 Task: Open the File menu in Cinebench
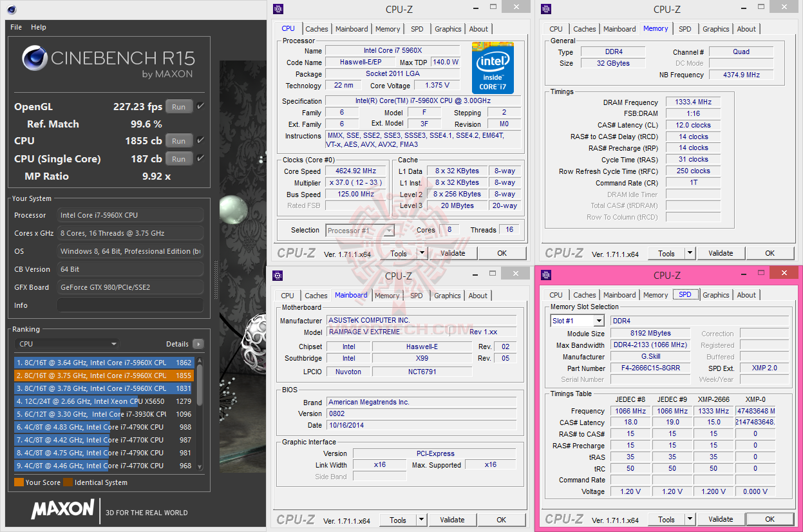point(16,27)
